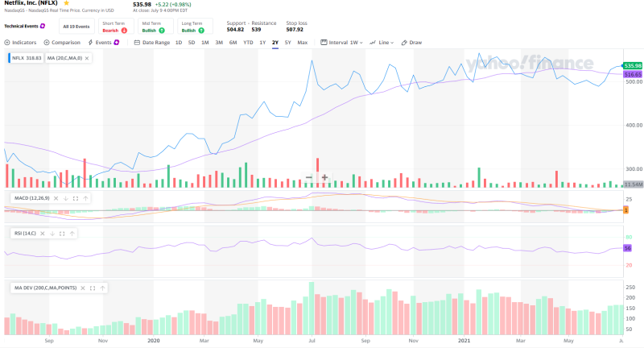Click the green up-arrow on Long Term

point(201,31)
